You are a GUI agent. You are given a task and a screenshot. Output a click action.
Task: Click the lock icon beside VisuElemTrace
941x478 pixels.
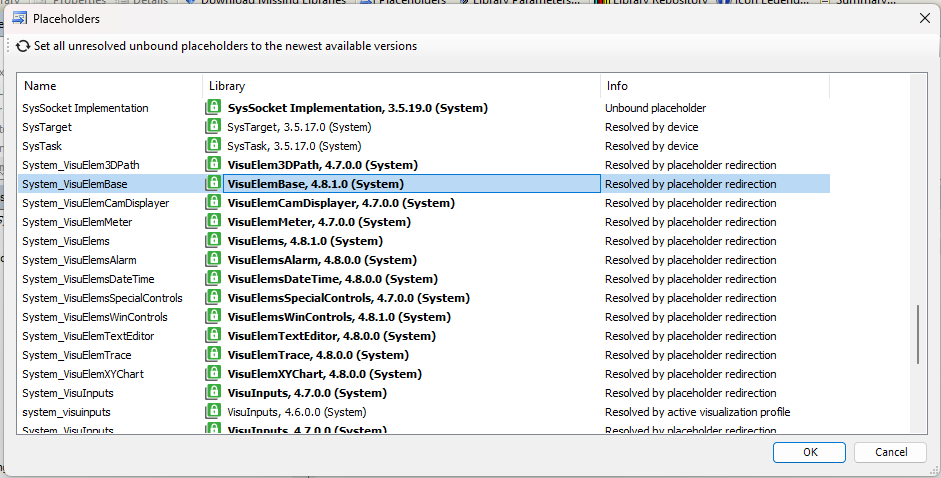pos(213,355)
